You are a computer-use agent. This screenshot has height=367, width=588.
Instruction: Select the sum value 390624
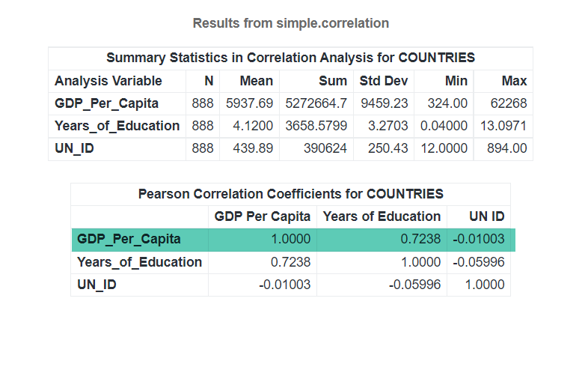point(325,149)
